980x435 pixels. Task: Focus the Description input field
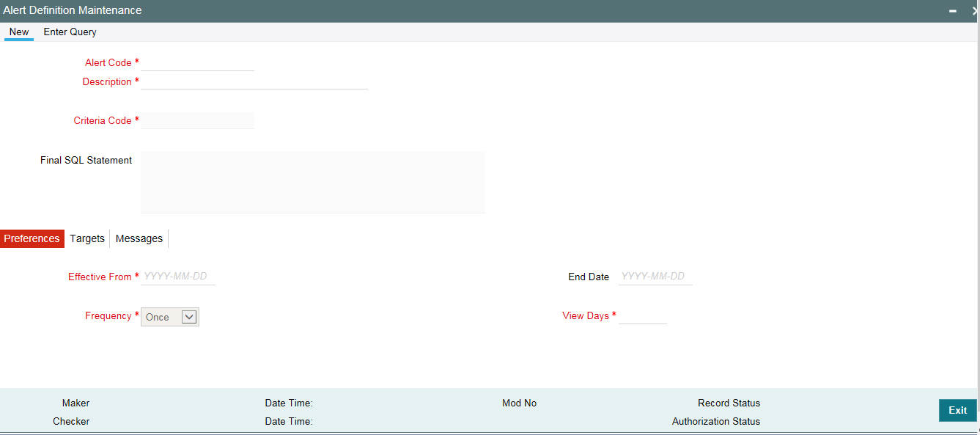coord(254,81)
